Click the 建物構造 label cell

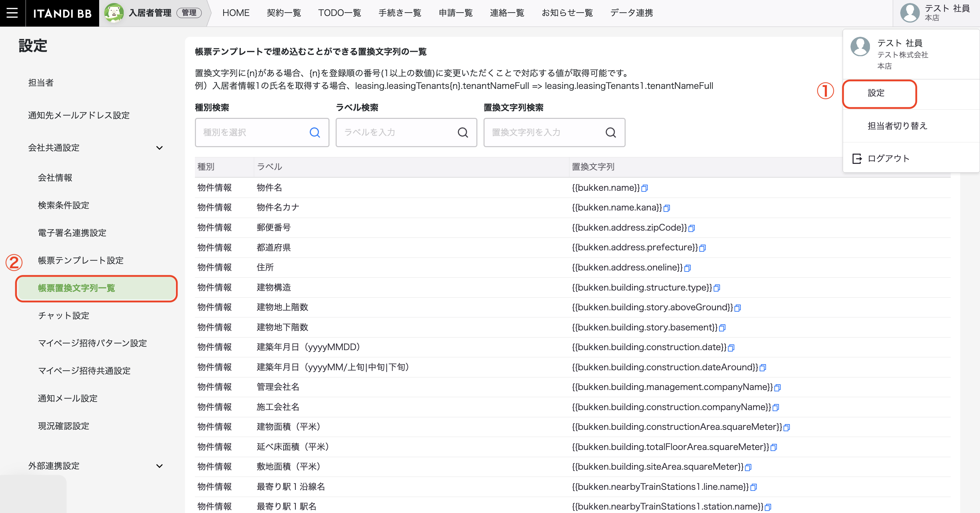[274, 287]
